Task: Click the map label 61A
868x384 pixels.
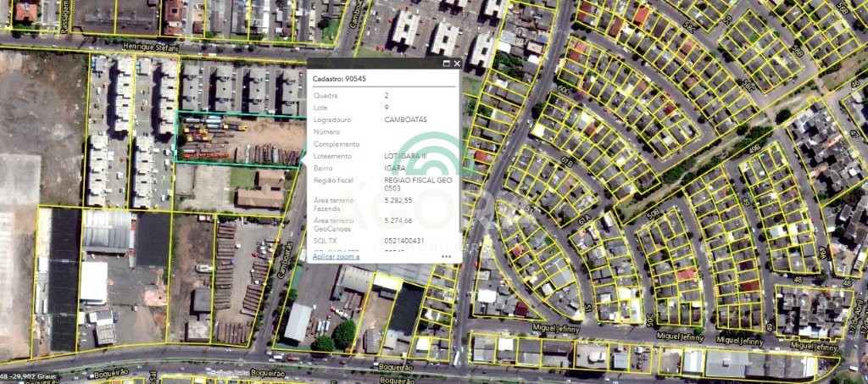Action: coord(583,222)
